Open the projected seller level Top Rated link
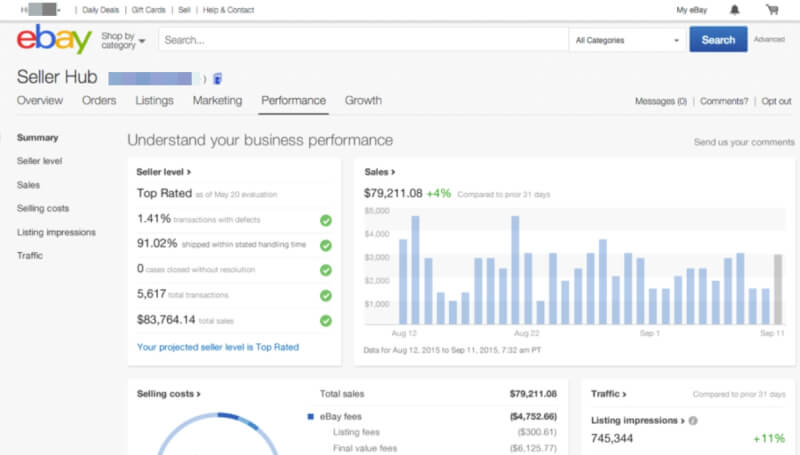This screenshot has height=455, width=800. (x=218, y=347)
